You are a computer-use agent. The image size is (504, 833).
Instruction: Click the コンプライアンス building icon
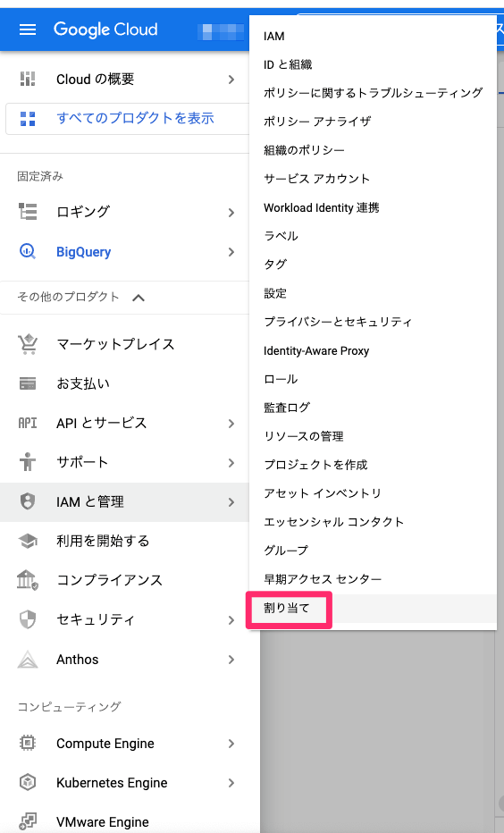click(x=28, y=580)
